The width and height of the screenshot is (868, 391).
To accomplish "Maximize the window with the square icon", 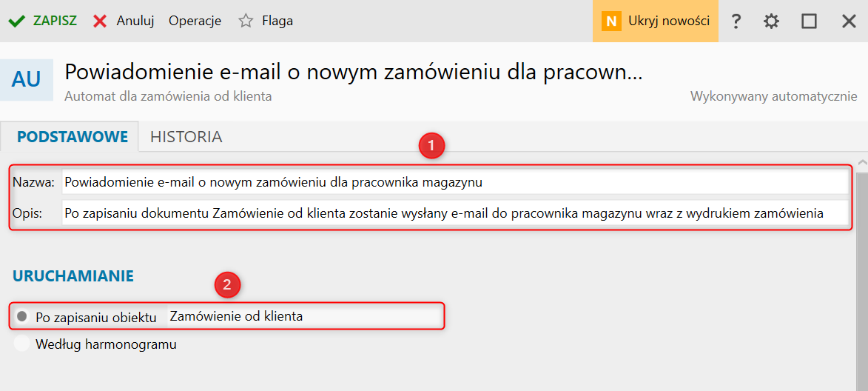I will 810,21.
